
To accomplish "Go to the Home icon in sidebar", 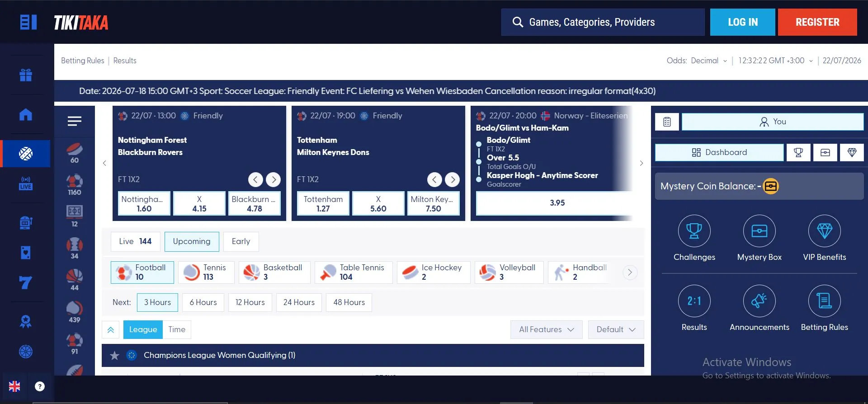I will 26,114.
